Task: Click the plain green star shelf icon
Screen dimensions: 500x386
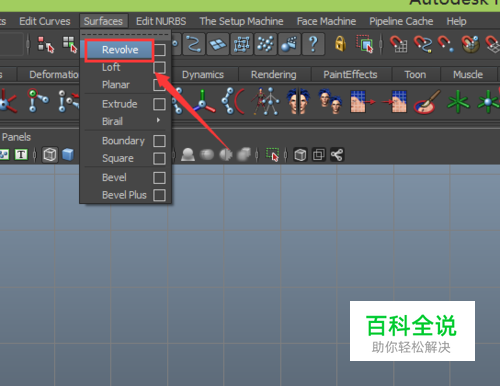Action: [x=458, y=101]
